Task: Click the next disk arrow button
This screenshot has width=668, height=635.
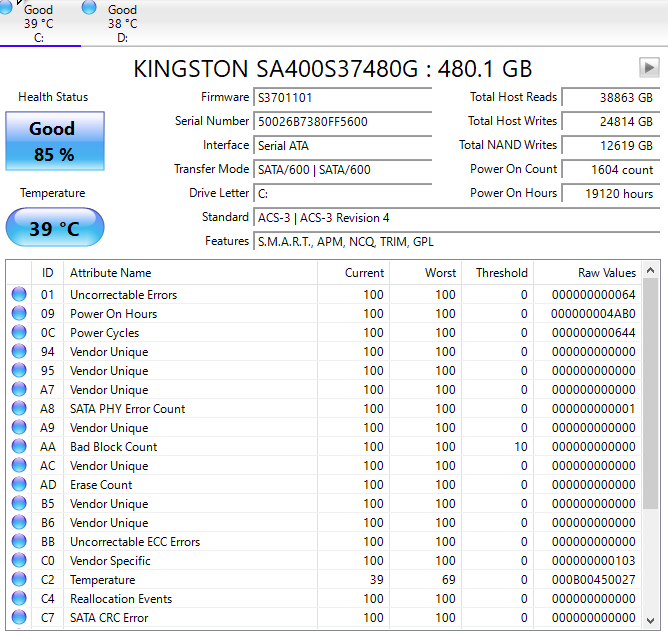Action: pyautogui.click(x=649, y=68)
